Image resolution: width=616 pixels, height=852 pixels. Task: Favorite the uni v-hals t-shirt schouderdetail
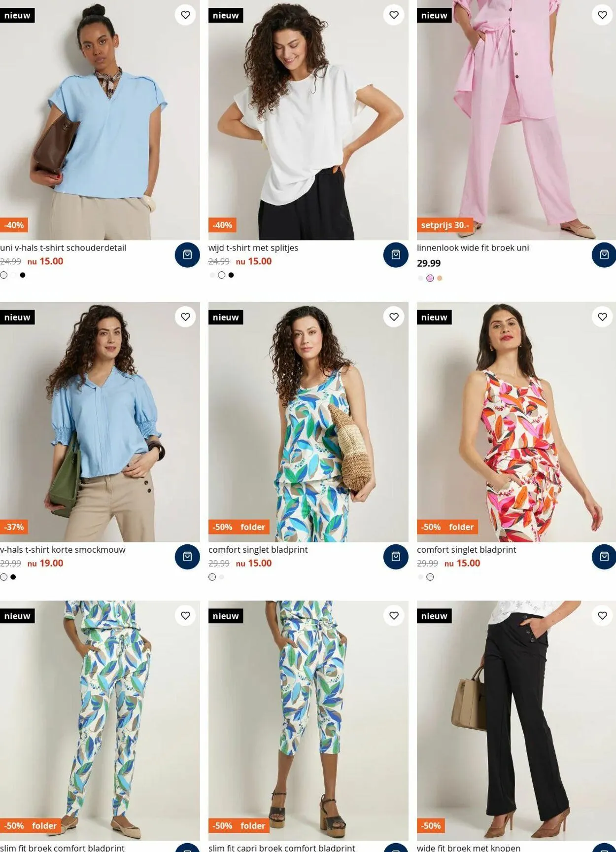185,15
